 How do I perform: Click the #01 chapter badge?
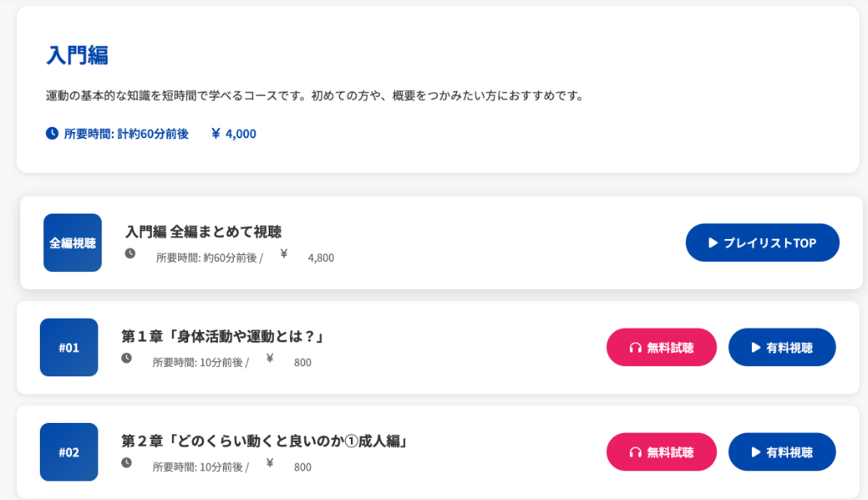pos(69,347)
